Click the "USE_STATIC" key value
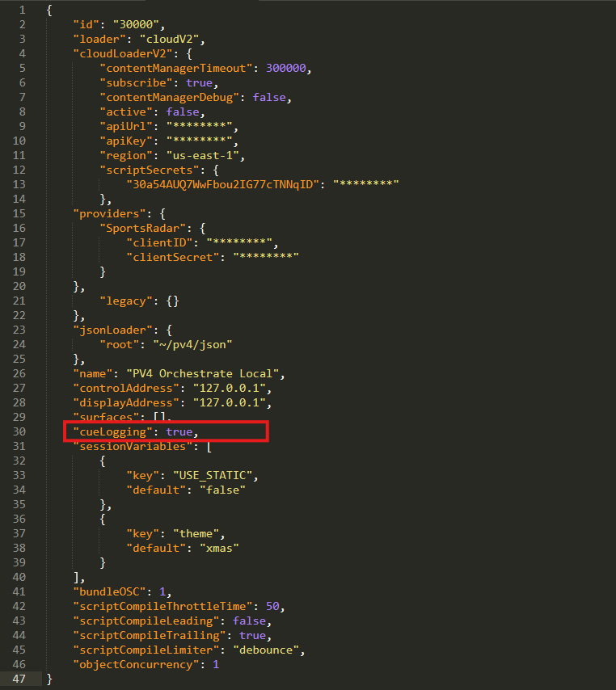This screenshot has width=616, height=690. tap(213, 476)
